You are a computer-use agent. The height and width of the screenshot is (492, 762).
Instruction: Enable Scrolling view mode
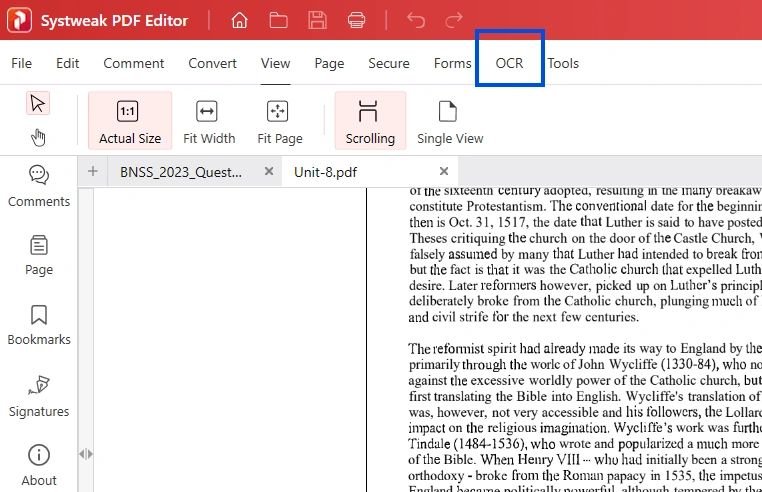370,121
